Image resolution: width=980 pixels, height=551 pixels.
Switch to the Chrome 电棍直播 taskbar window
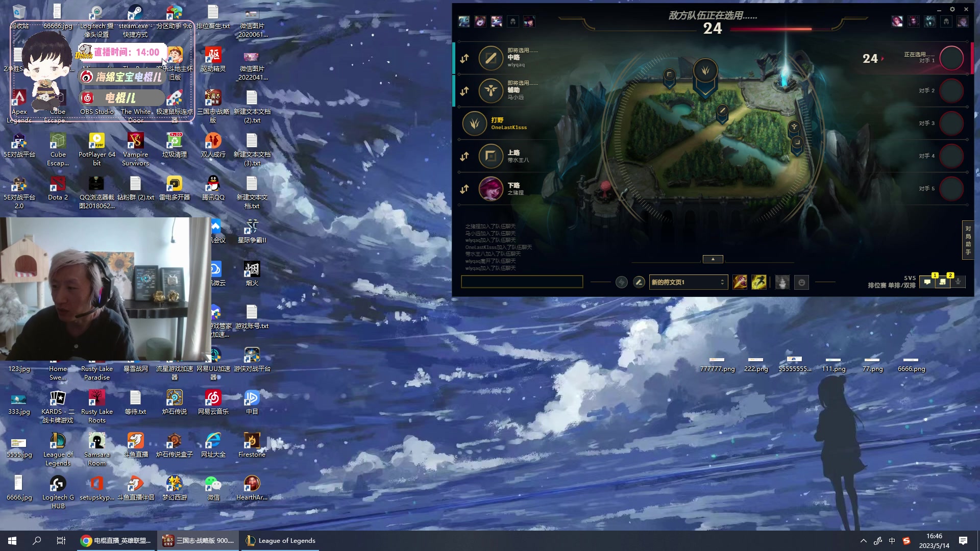pos(116,541)
